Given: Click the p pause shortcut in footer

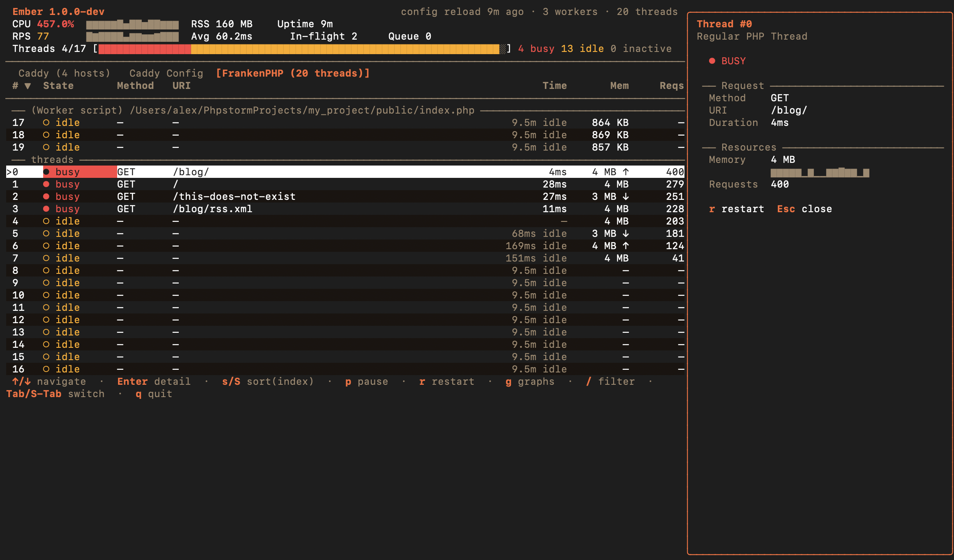Looking at the screenshot, I should (366, 381).
